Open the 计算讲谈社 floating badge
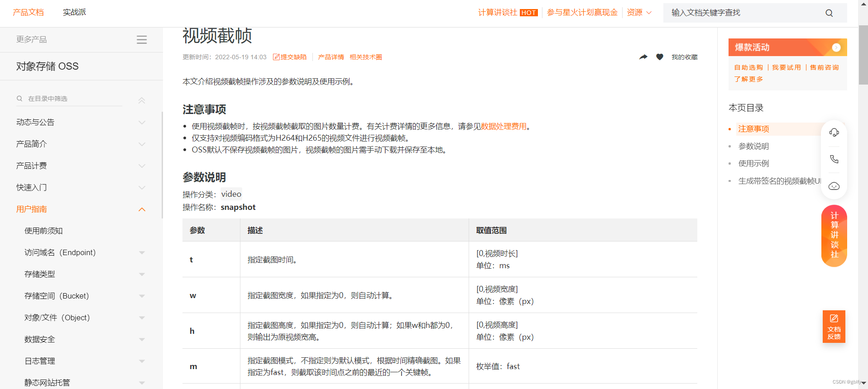This screenshot has height=389, width=868. pyautogui.click(x=834, y=236)
